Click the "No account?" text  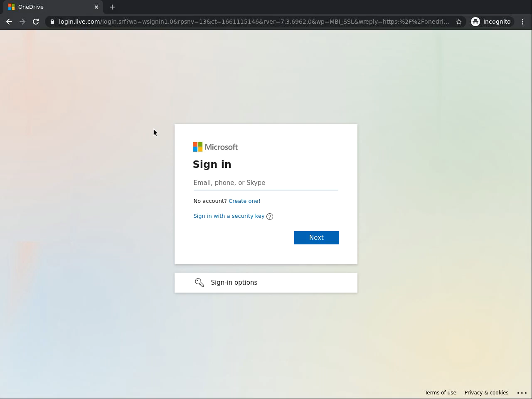click(210, 201)
